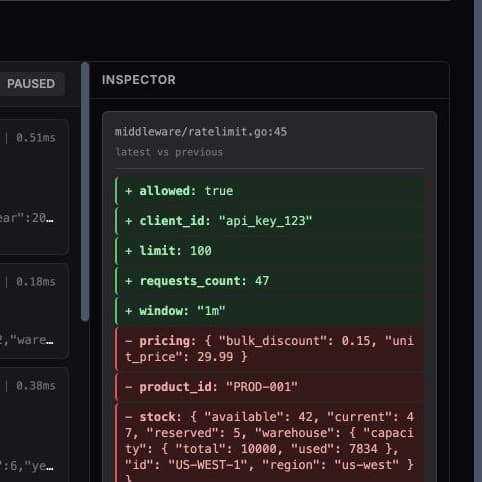482x482 pixels.
Task: Open the log entry with 0.38ms duration
Action: click(x=33, y=425)
